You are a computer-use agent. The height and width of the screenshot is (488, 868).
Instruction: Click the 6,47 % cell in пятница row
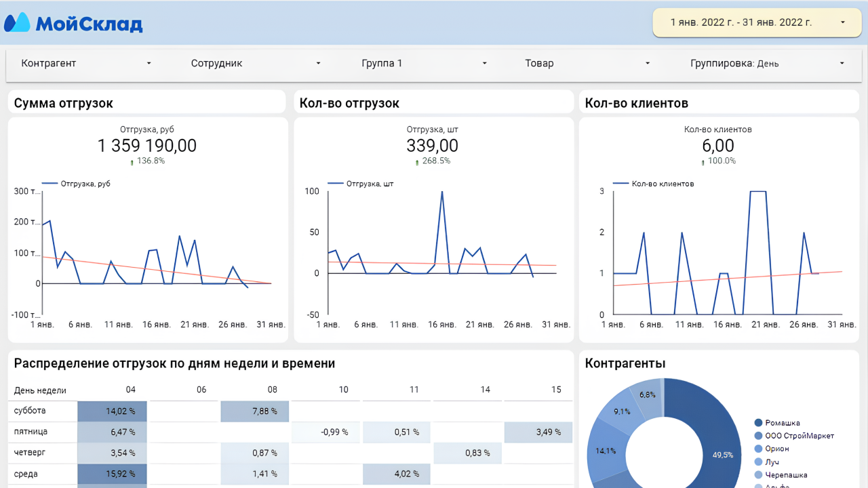click(112, 432)
